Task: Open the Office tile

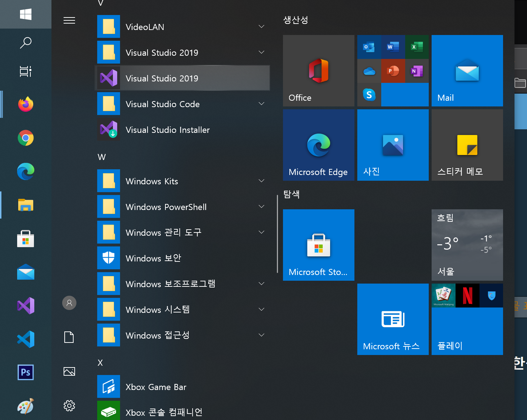Action: tap(319, 71)
